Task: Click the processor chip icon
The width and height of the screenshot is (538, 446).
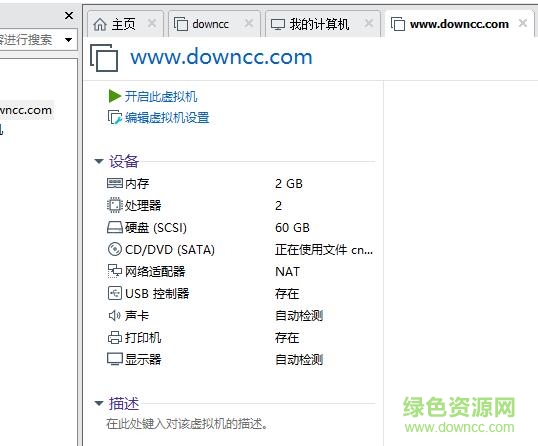Action: 115,205
